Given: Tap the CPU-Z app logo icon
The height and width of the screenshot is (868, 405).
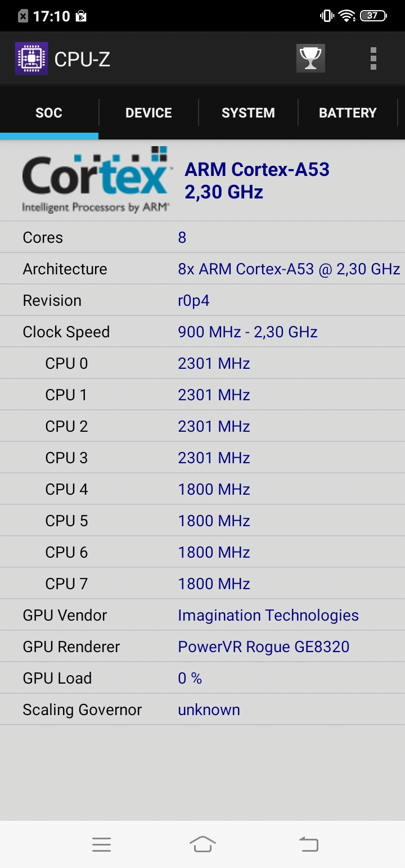Looking at the screenshot, I should click(31, 58).
